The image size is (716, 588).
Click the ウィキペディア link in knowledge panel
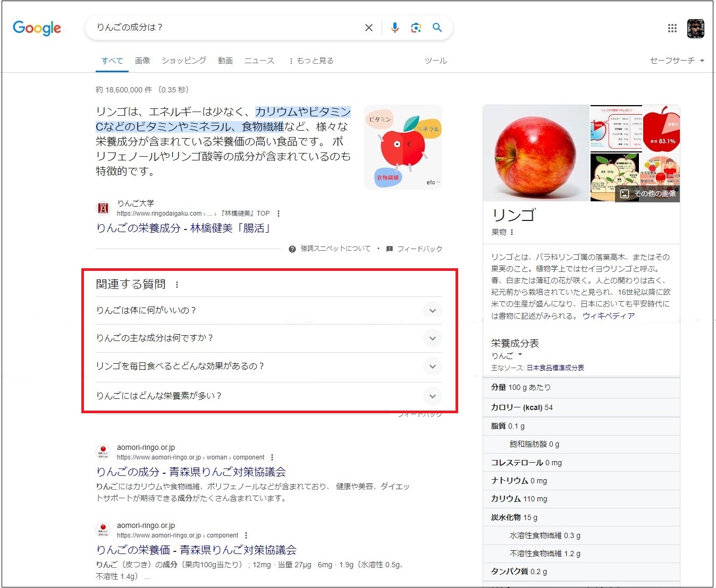tap(609, 316)
